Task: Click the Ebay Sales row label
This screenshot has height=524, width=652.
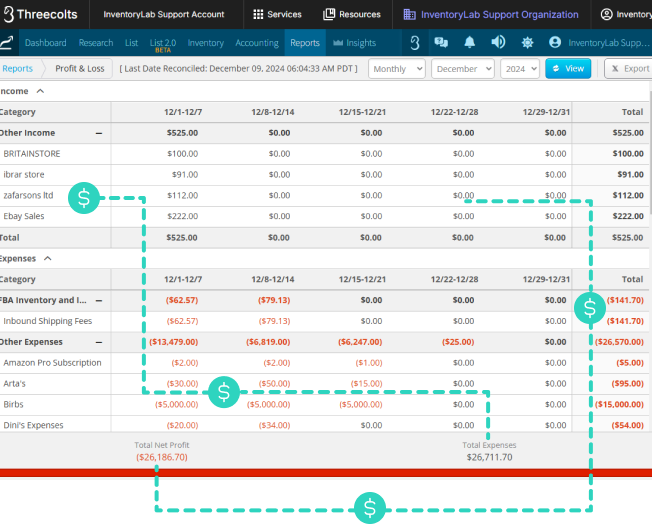Action: point(24,216)
